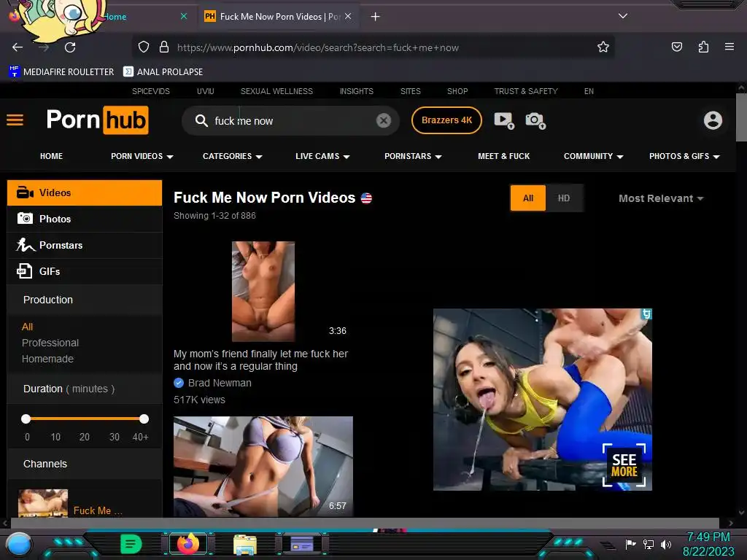The image size is (747, 560).
Task: Expand the PHOTOS & GIFS nav dropdown
Action: click(x=684, y=156)
